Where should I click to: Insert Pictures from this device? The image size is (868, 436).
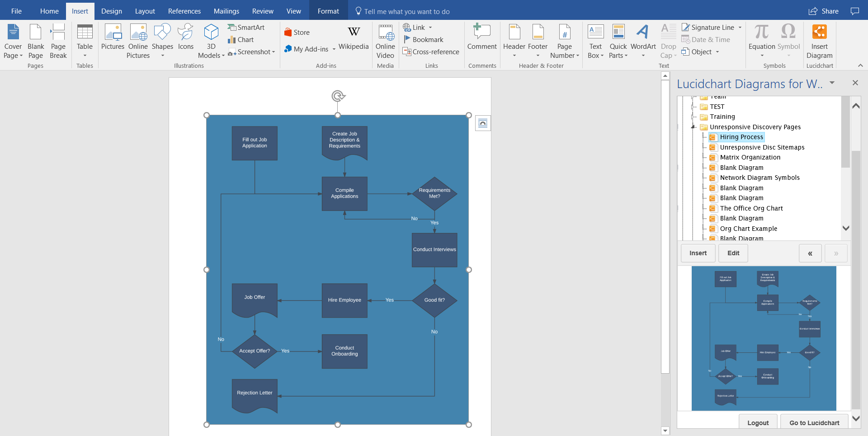[x=113, y=37]
